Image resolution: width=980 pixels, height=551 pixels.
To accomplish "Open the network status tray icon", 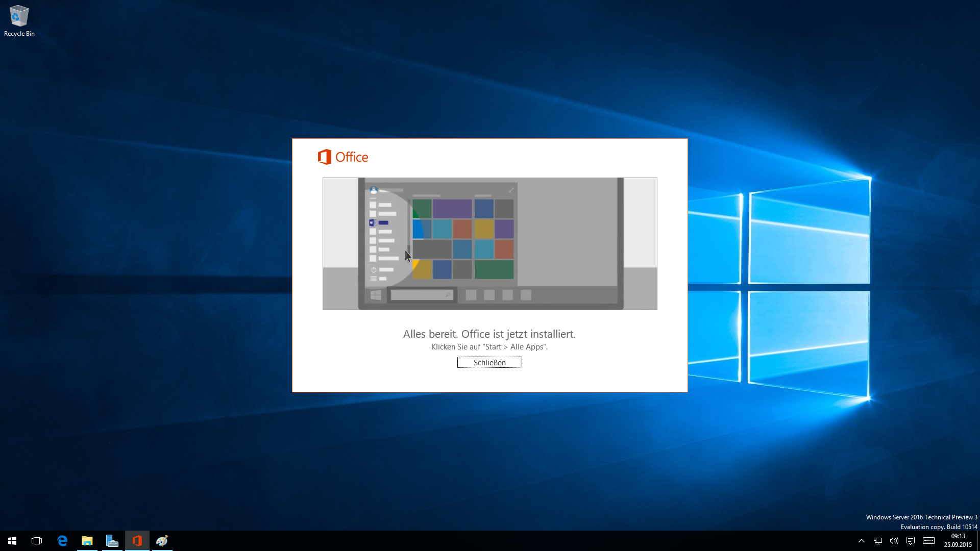I will (878, 541).
